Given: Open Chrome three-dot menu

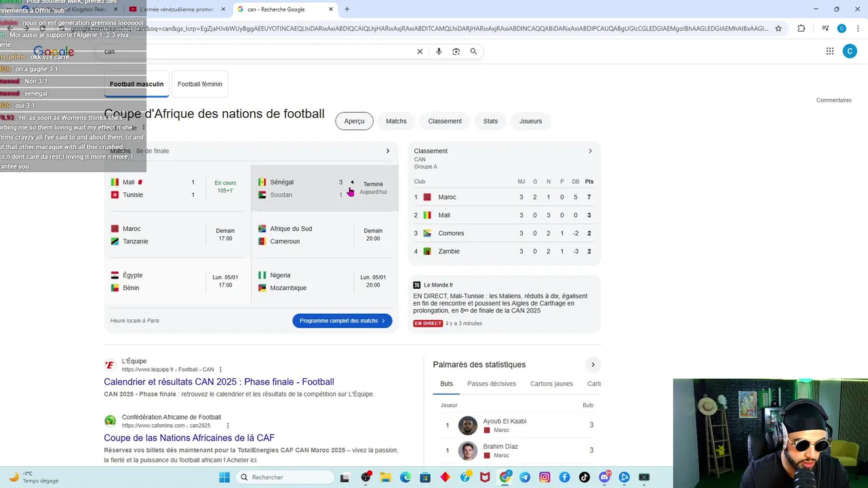Looking at the screenshot, I should click(858, 28).
